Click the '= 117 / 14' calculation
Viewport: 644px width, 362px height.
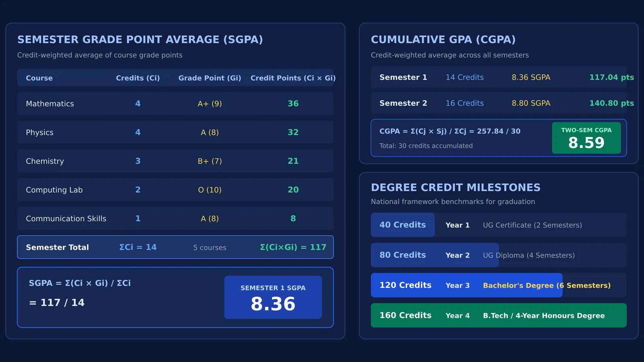coord(57,302)
